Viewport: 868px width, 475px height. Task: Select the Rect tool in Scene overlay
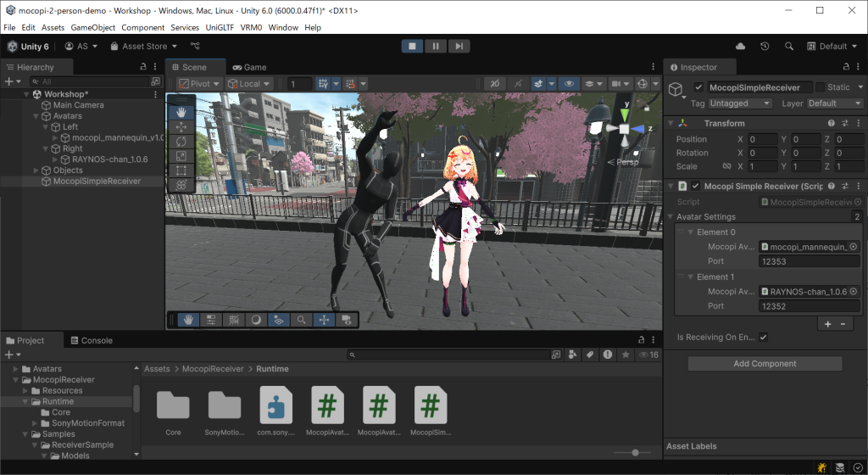tap(182, 170)
